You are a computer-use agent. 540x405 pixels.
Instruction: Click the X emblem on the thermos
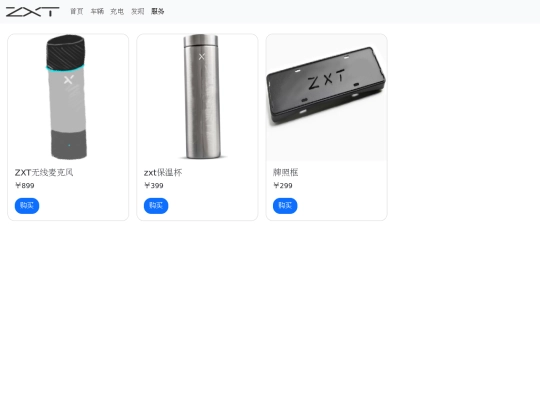click(202, 56)
